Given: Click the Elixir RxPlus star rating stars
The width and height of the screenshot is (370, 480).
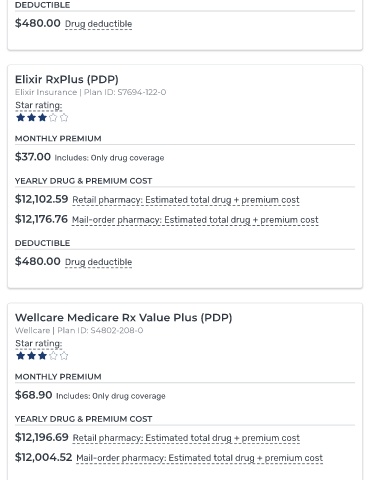Looking at the screenshot, I should click(x=42, y=118).
